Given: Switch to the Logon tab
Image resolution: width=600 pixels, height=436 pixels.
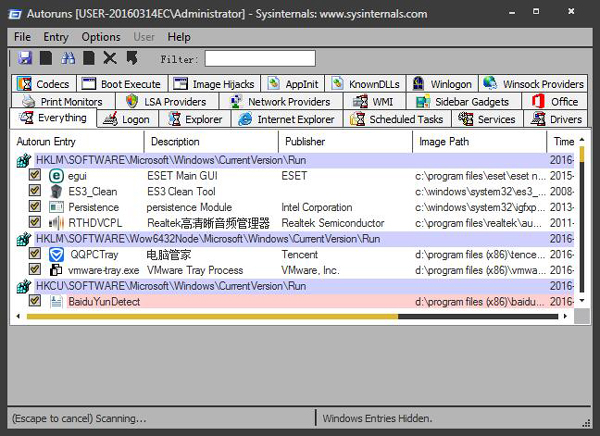Looking at the screenshot, I should coord(127,119).
